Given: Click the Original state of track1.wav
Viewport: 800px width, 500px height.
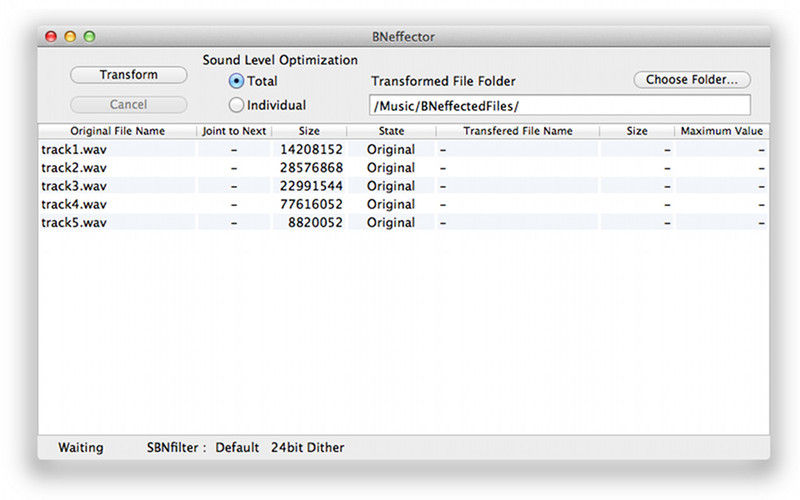Looking at the screenshot, I should pyautogui.click(x=391, y=149).
